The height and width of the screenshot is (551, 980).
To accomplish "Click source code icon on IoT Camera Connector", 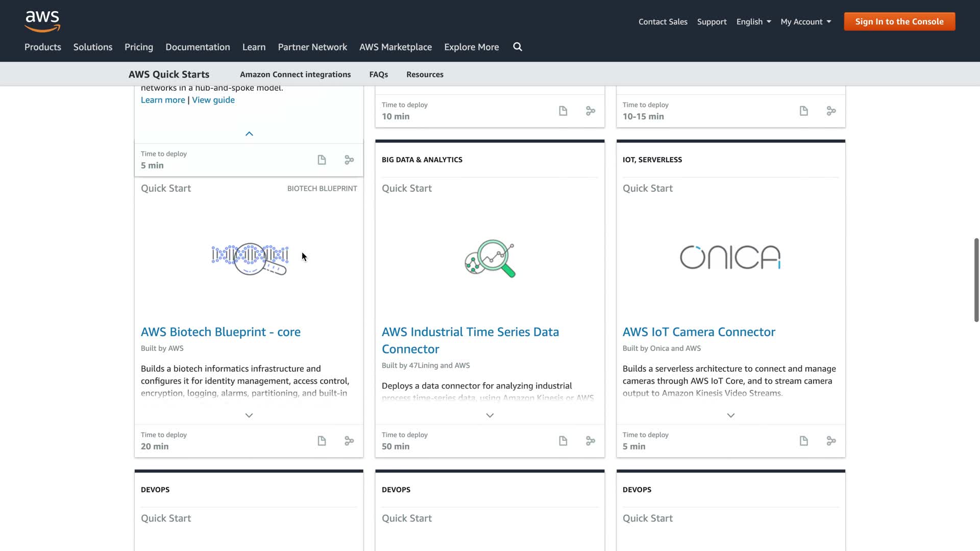I will click(x=831, y=441).
